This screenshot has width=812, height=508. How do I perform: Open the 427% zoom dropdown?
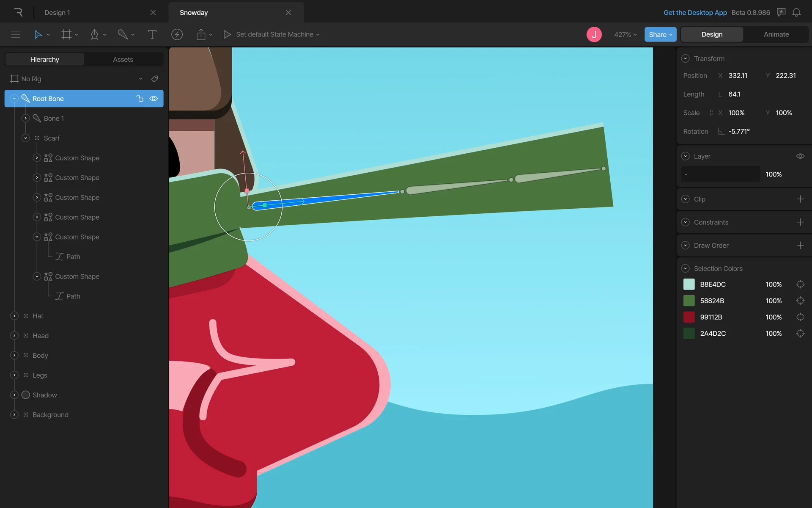625,34
